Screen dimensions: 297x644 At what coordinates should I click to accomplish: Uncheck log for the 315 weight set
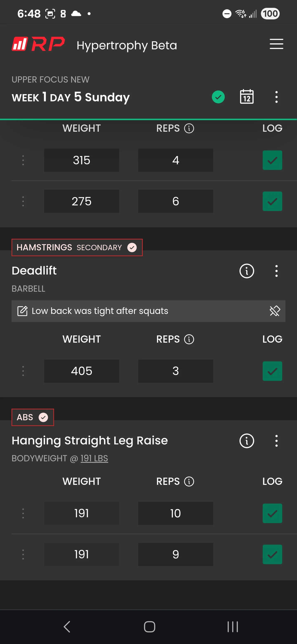(x=272, y=160)
